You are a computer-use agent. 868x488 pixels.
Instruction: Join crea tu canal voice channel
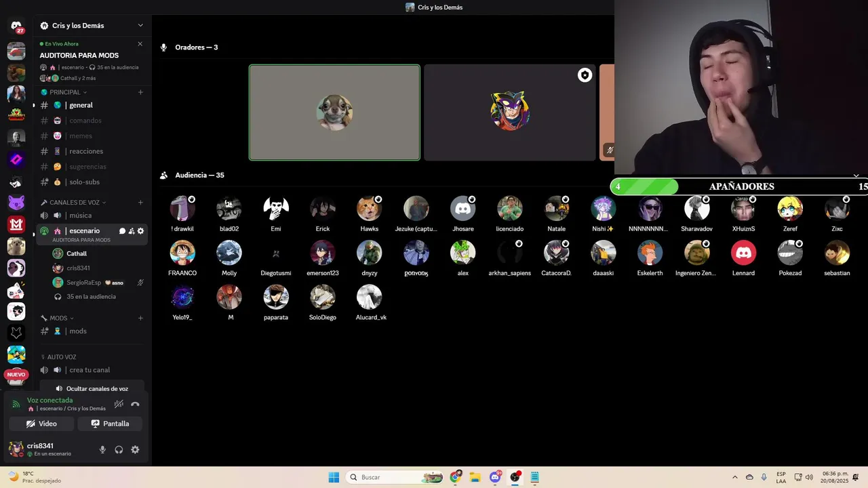click(92, 370)
